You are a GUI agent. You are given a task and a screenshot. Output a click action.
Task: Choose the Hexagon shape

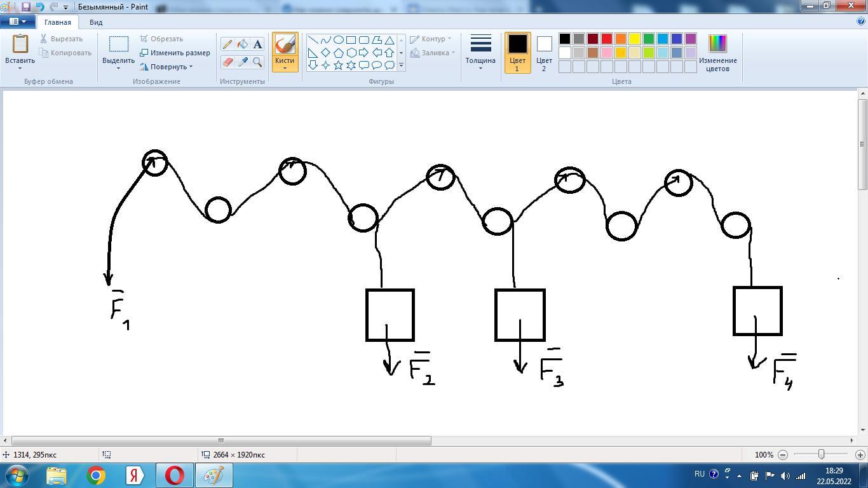click(x=351, y=53)
